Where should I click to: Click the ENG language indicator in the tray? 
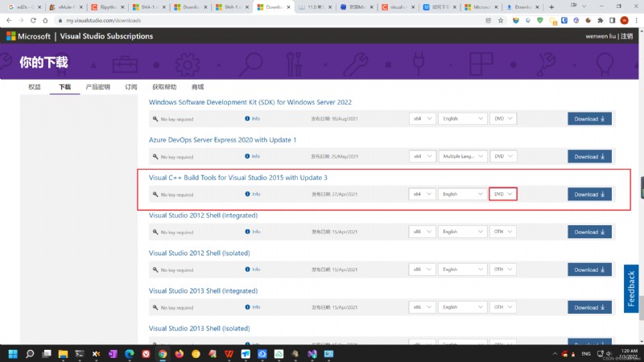coord(586,354)
